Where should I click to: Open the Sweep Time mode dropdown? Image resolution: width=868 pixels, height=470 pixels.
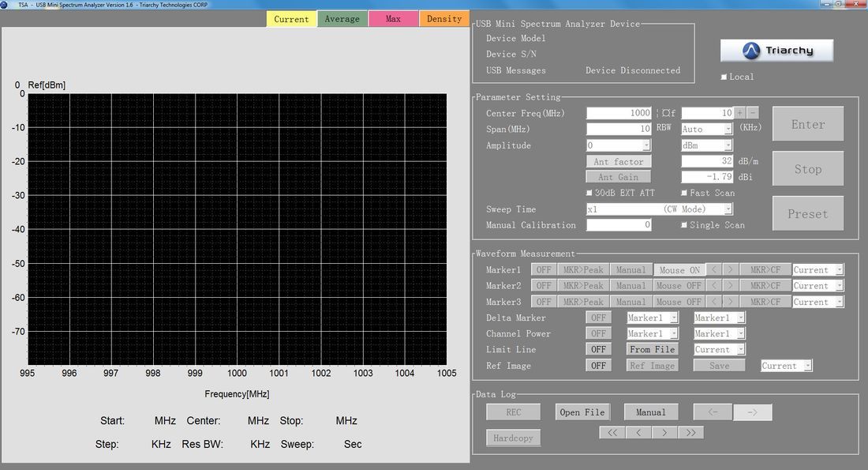pos(727,208)
